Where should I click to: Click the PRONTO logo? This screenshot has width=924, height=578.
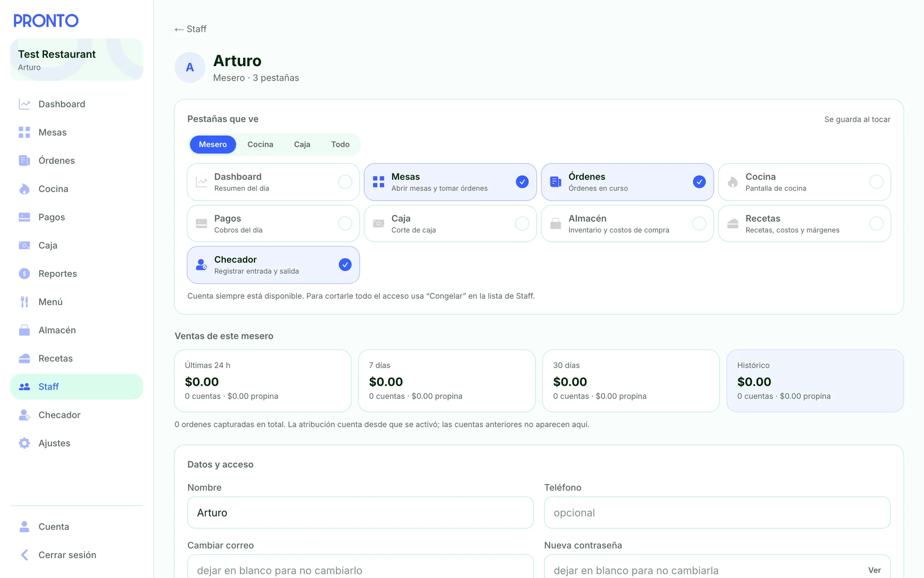coord(46,21)
